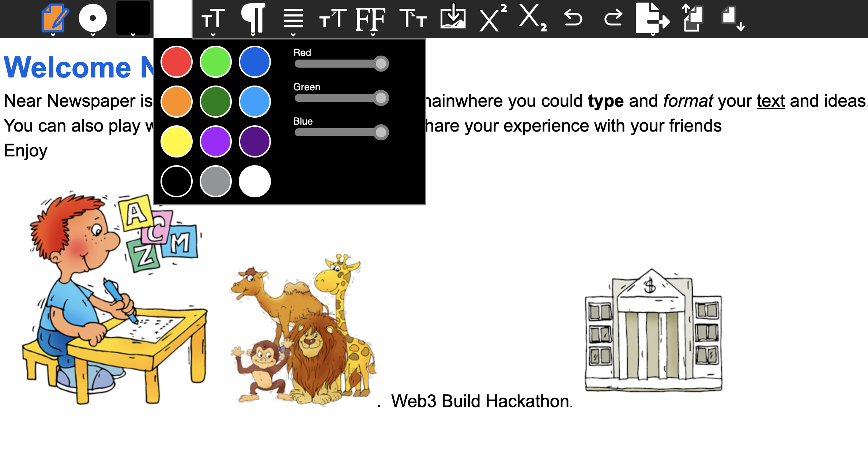This screenshot has height=451, width=868.
Task: Click the orange write activity icon
Action: pyautogui.click(x=54, y=18)
